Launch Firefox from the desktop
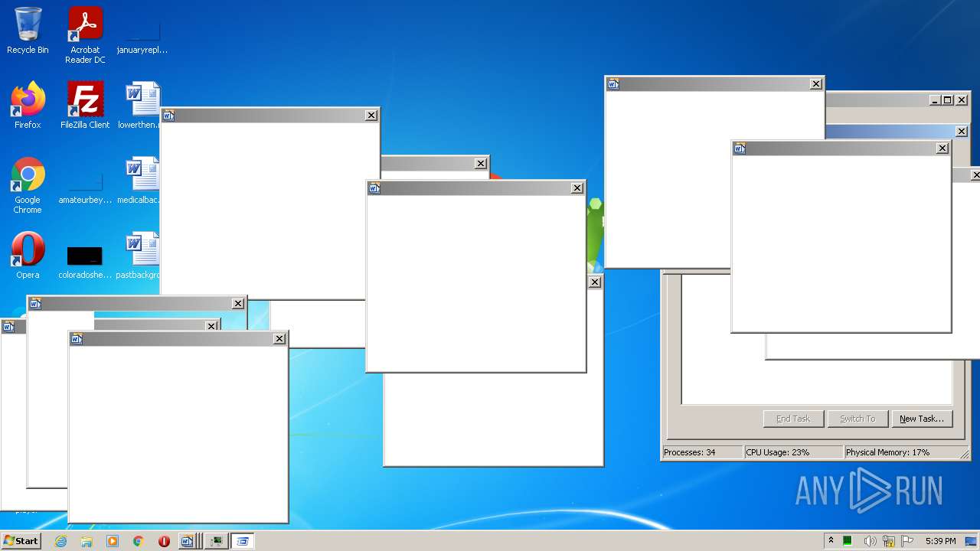980x551 pixels. coord(28,106)
